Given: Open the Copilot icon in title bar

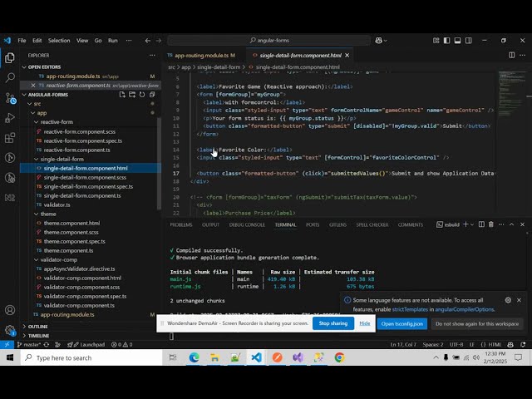Looking at the screenshot, I should tap(381, 41).
